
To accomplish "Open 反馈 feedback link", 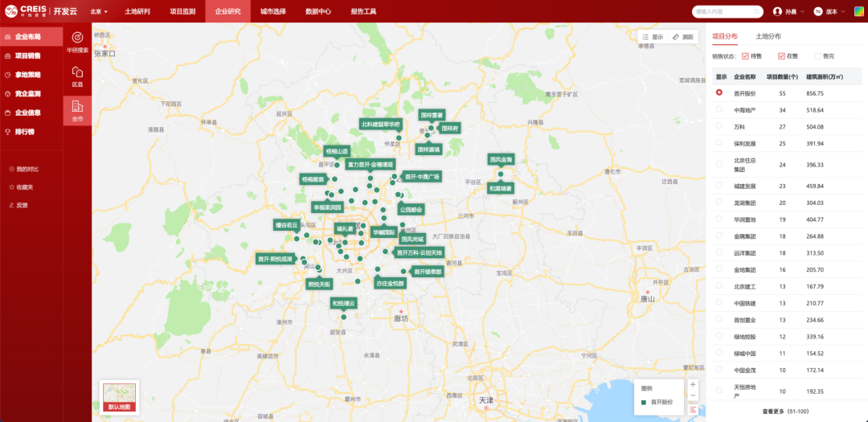I will coord(18,205).
